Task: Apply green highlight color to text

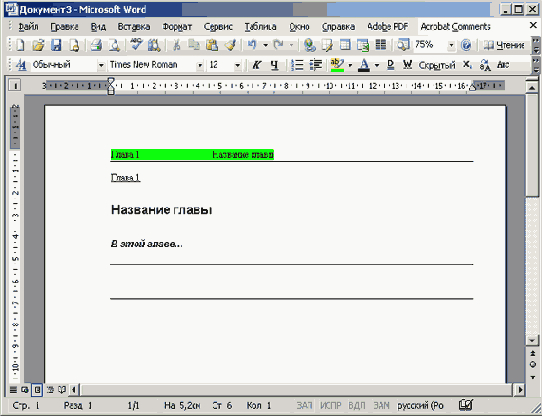Action: [x=337, y=65]
